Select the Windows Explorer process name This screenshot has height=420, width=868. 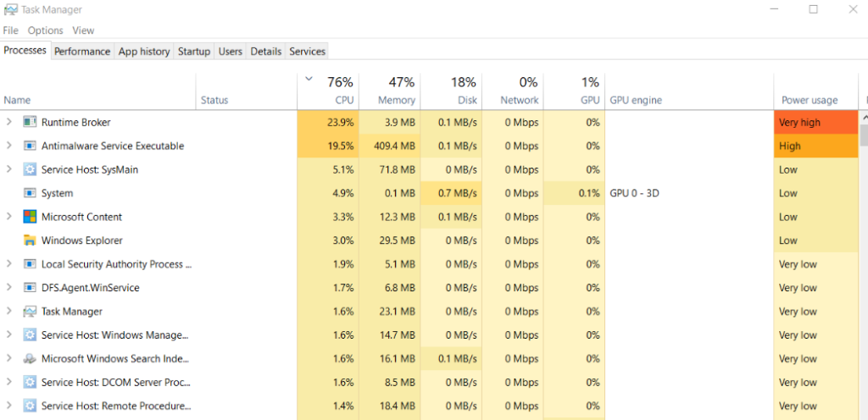(x=82, y=240)
